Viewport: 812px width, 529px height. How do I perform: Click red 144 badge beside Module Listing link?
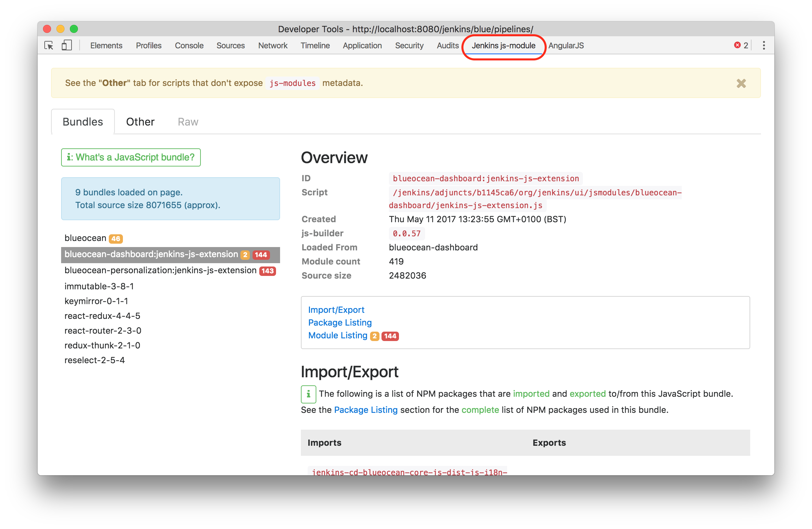coord(390,336)
